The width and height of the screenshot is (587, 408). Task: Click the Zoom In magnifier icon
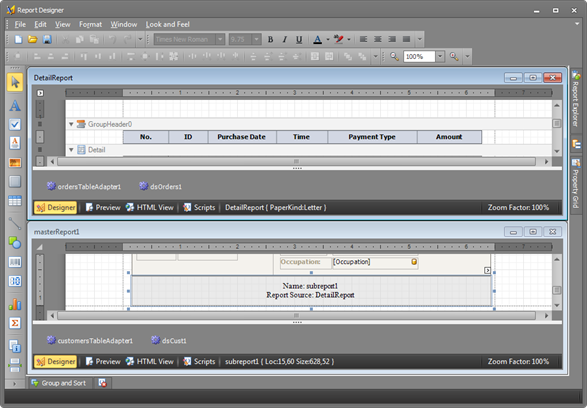(454, 57)
